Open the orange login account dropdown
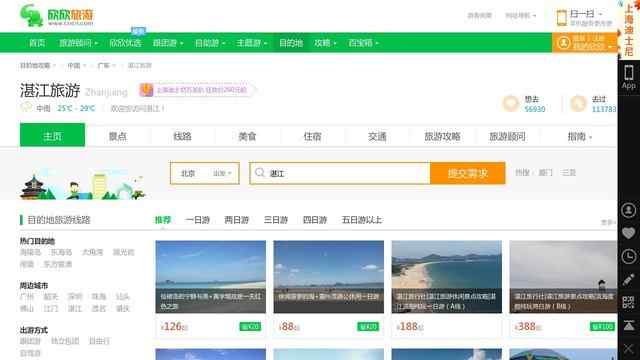 pyautogui.click(x=584, y=43)
